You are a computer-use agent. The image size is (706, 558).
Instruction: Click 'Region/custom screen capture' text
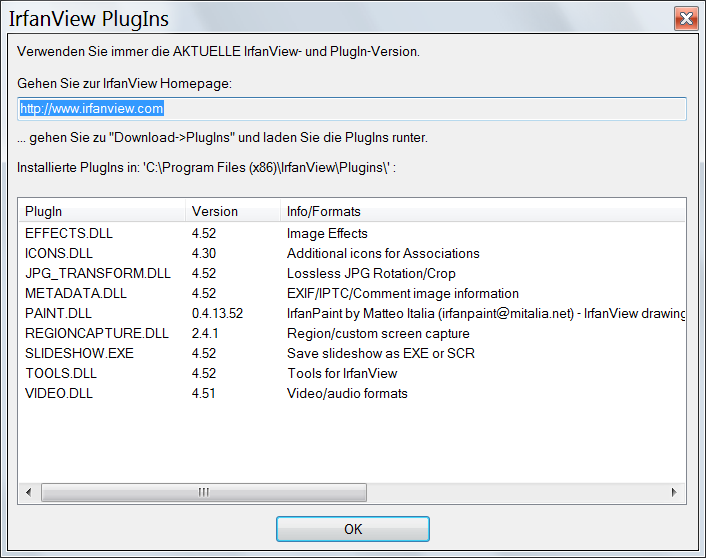pyautogui.click(x=378, y=333)
